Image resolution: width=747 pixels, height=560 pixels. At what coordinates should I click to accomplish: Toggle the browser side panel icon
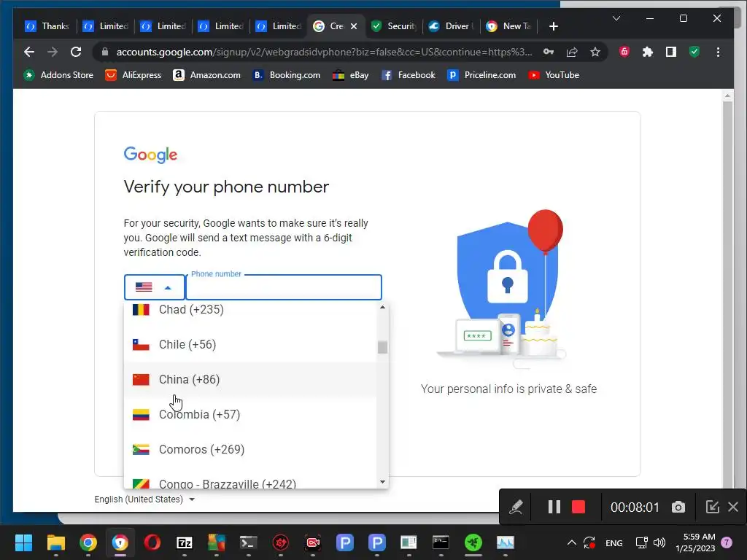pyautogui.click(x=671, y=52)
